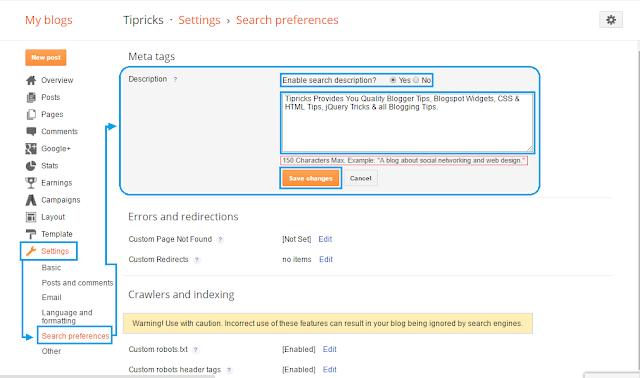The height and width of the screenshot is (378, 640).
Task: Open the Campaigns menu item
Action: click(60, 200)
